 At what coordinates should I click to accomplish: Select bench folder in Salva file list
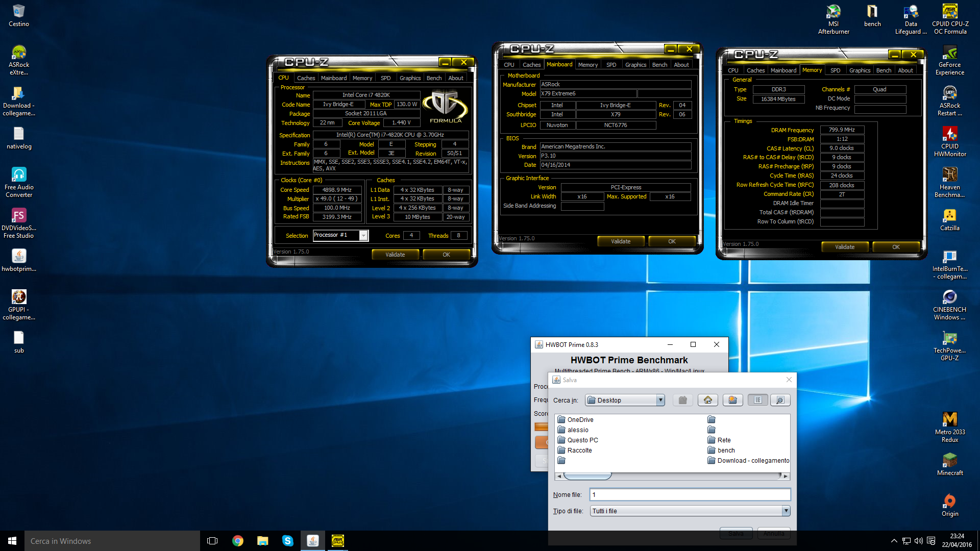721,450
